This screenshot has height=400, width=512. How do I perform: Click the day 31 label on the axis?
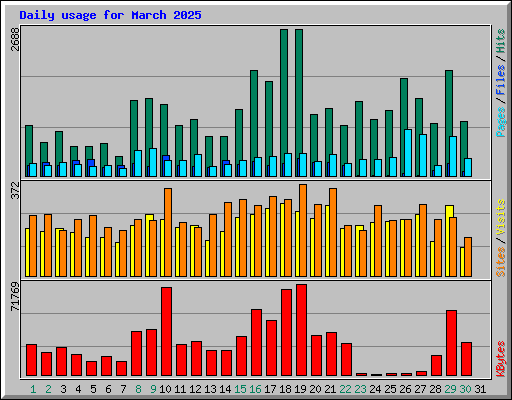480,389
